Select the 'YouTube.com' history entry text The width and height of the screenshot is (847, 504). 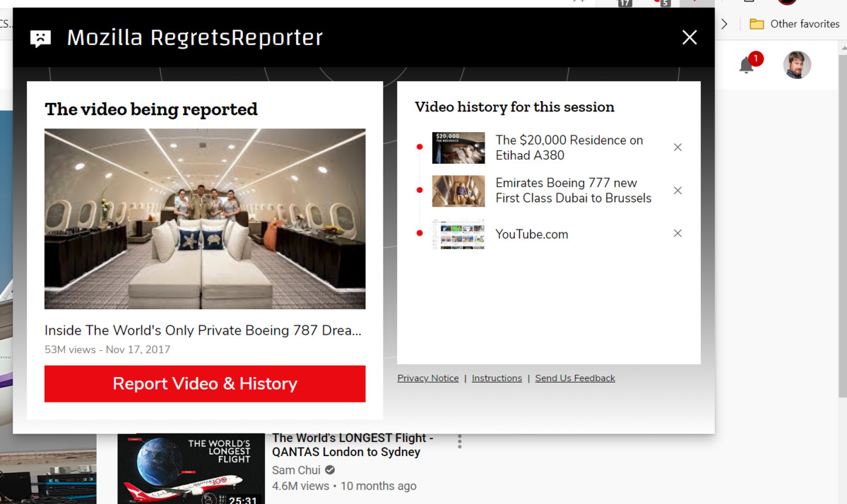pos(531,234)
